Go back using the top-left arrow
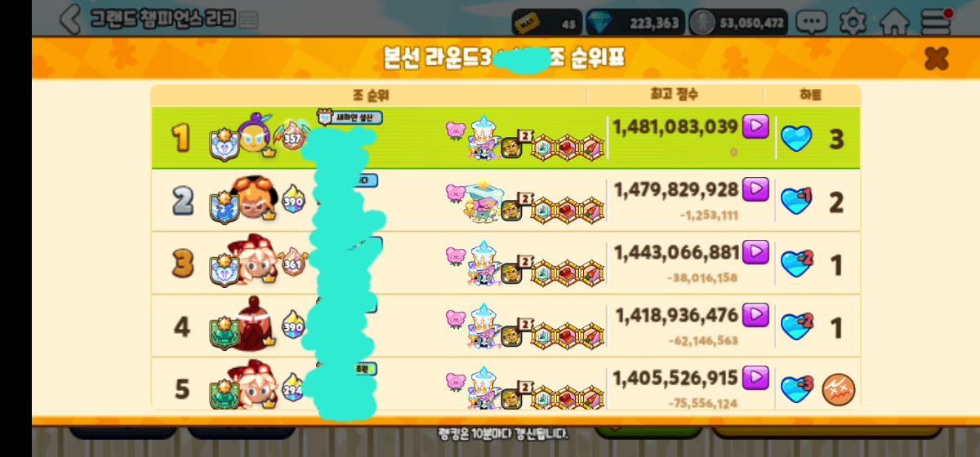Screen dimensions: 980x457 pos(70,20)
